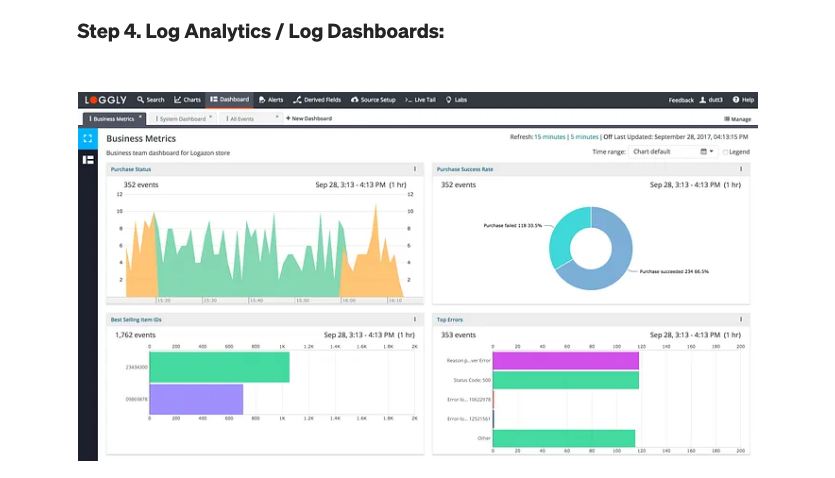The height and width of the screenshot is (478, 835).
Task: Open the Search page in top navigation
Action: [151, 100]
